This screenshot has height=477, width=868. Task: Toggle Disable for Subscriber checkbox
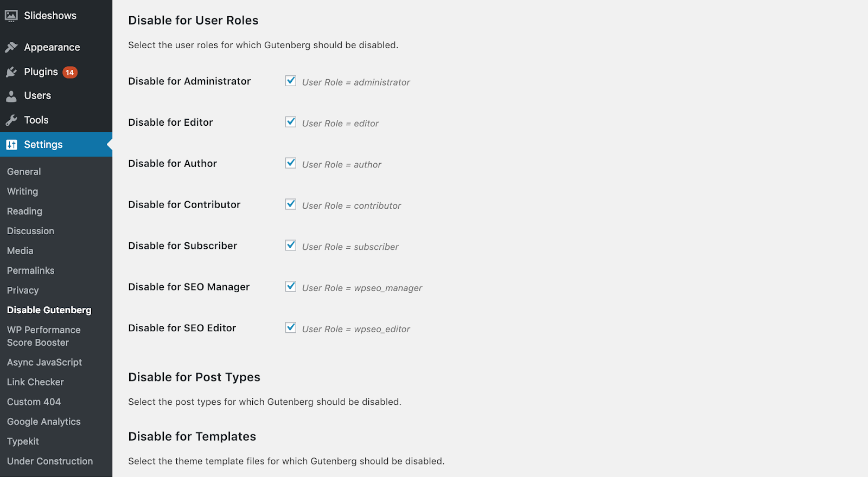click(x=291, y=246)
